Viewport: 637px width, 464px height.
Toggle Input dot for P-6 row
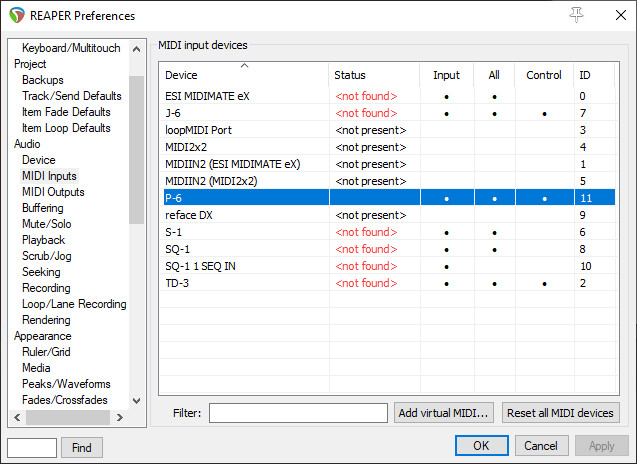pyautogui.click(x=446, y=199)
